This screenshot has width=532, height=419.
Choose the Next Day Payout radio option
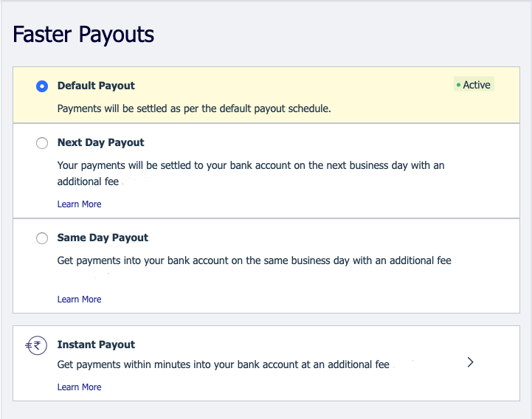coord(42,143)
